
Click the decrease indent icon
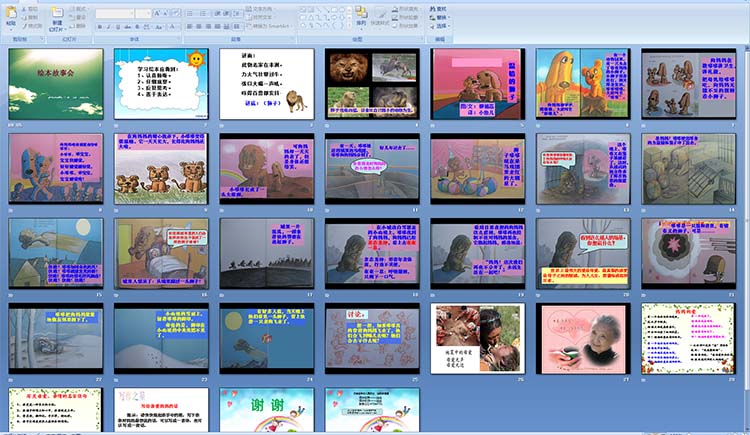217,13
